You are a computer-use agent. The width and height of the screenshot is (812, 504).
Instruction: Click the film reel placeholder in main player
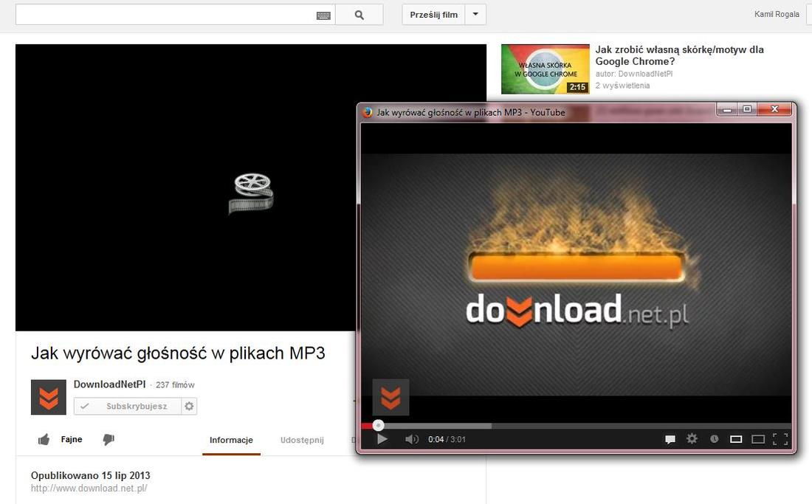pyautogui.click(x=251, y=193)
